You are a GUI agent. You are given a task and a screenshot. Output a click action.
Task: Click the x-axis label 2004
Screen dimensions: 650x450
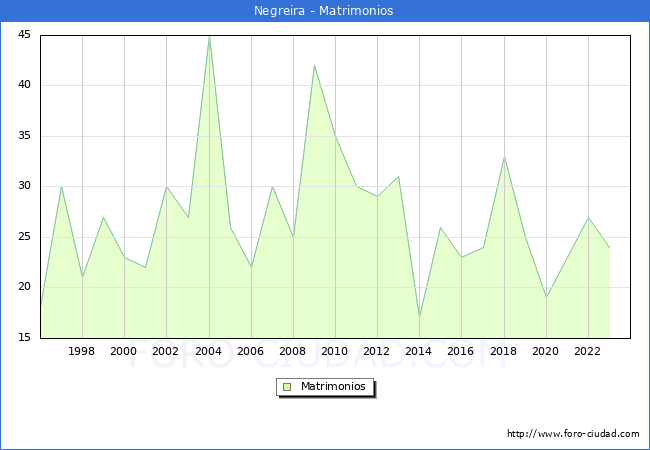(x=209, y=351)
